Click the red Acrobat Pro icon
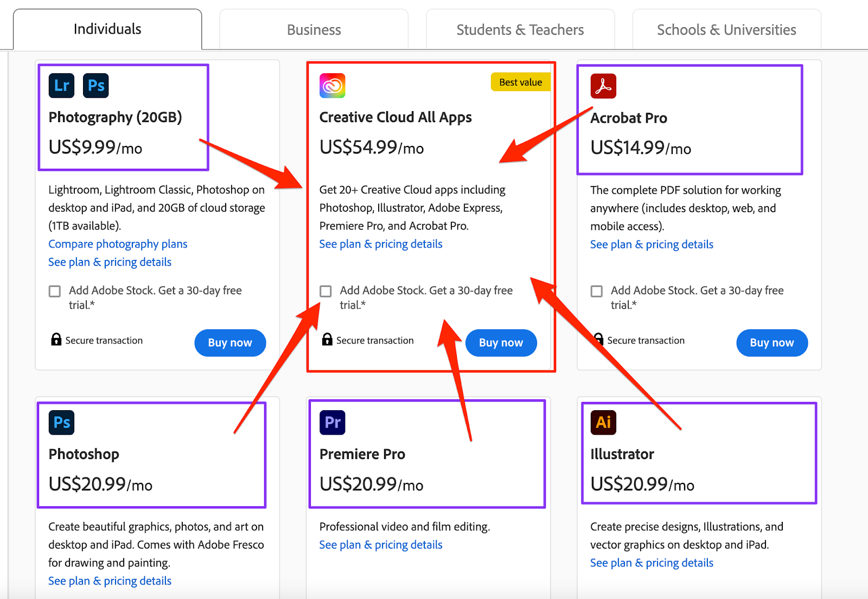868x599 pixels. point(603,86)
